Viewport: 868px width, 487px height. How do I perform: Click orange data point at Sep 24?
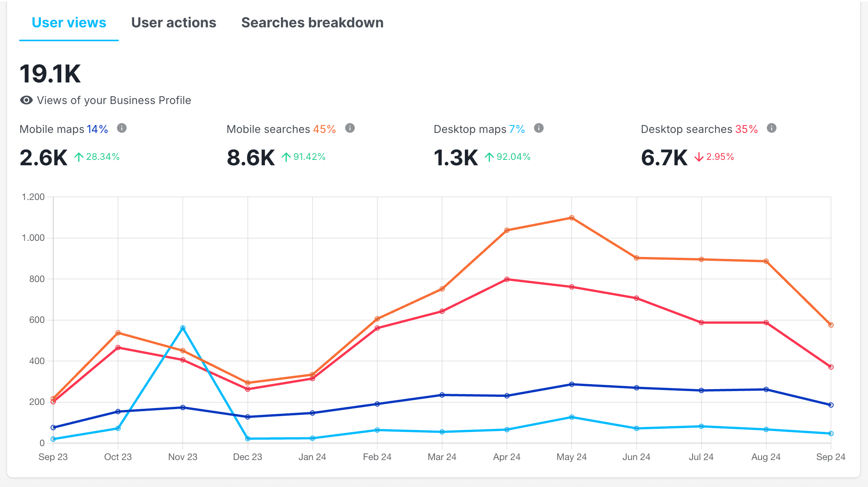[831, 325]
